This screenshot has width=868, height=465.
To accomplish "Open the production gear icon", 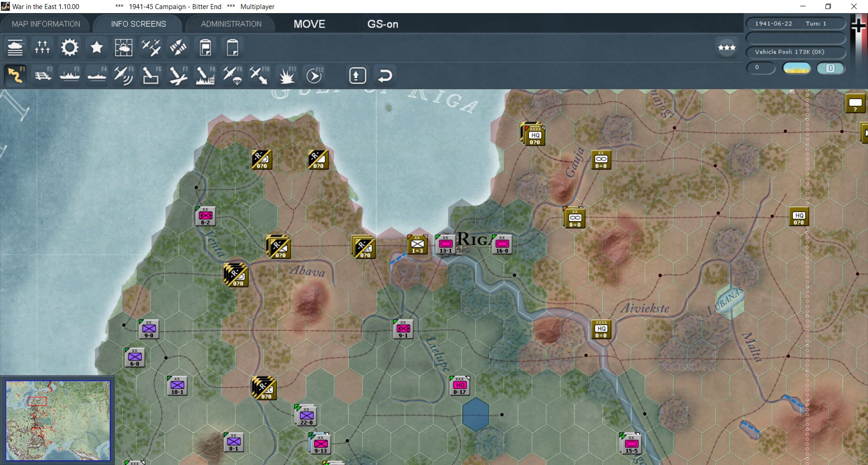I will click(69, 47).
